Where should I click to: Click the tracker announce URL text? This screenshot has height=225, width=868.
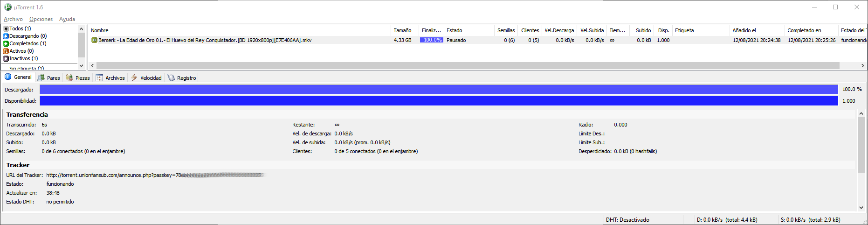point(154,175)
